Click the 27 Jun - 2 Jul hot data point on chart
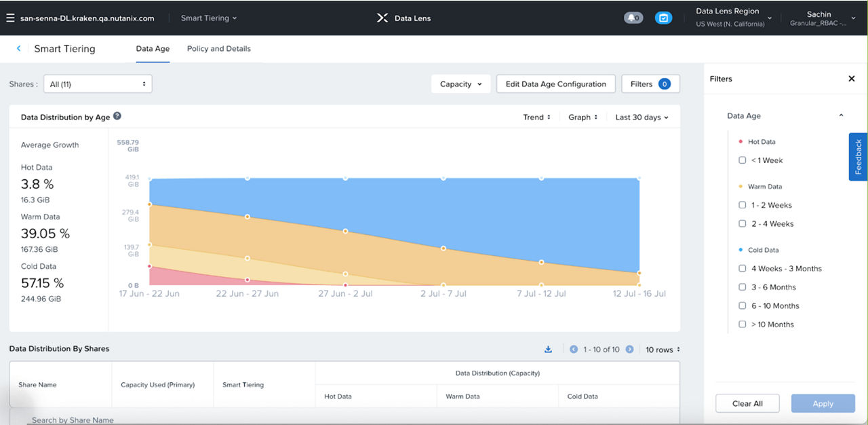The height and width of the screenshot is (425, 868). pos(345,285)
